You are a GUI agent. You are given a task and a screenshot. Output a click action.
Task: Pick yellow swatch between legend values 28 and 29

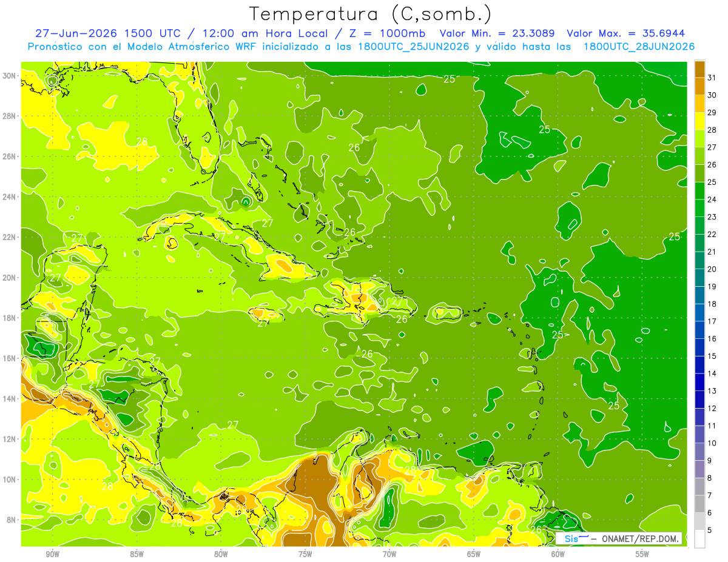[x=699, y=121]
